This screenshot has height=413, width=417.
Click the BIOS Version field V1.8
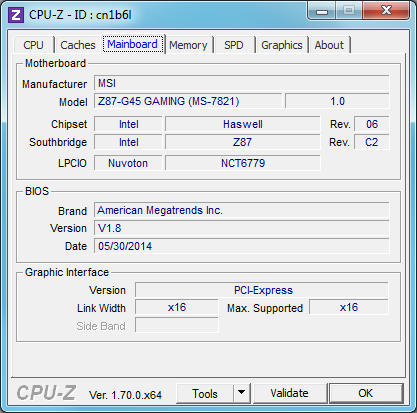tap(241, 228)
